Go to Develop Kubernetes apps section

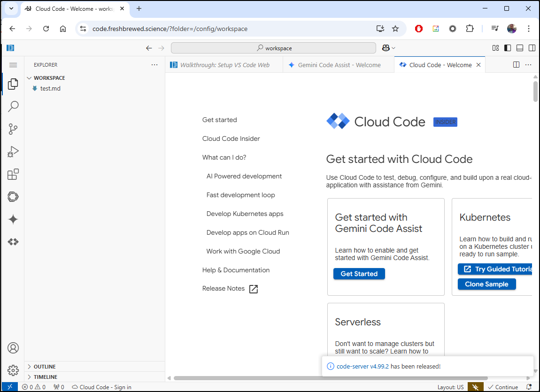[x=245, y=214]
